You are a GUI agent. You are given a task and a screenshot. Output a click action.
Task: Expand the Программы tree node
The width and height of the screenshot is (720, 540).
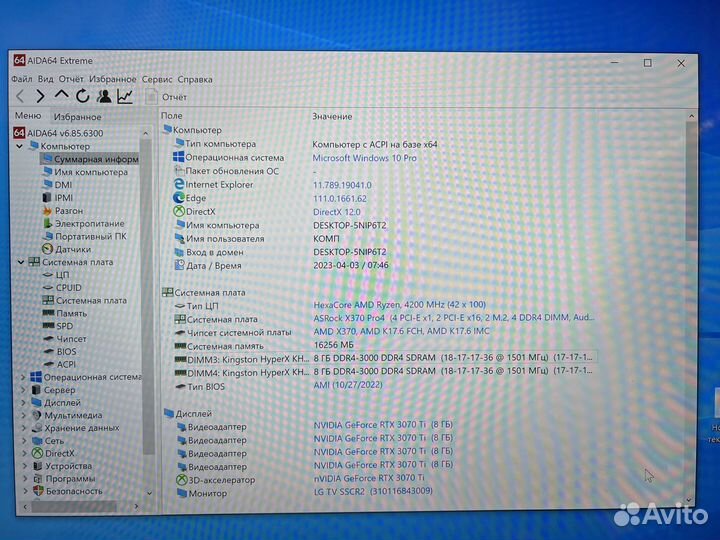coord(25,478)
